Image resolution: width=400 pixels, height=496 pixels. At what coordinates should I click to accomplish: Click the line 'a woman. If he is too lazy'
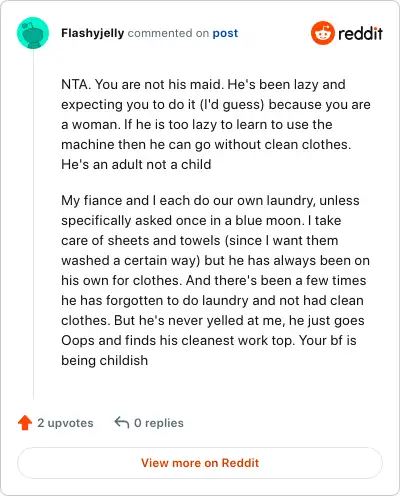pyautogui.click(x=197, y=125)
